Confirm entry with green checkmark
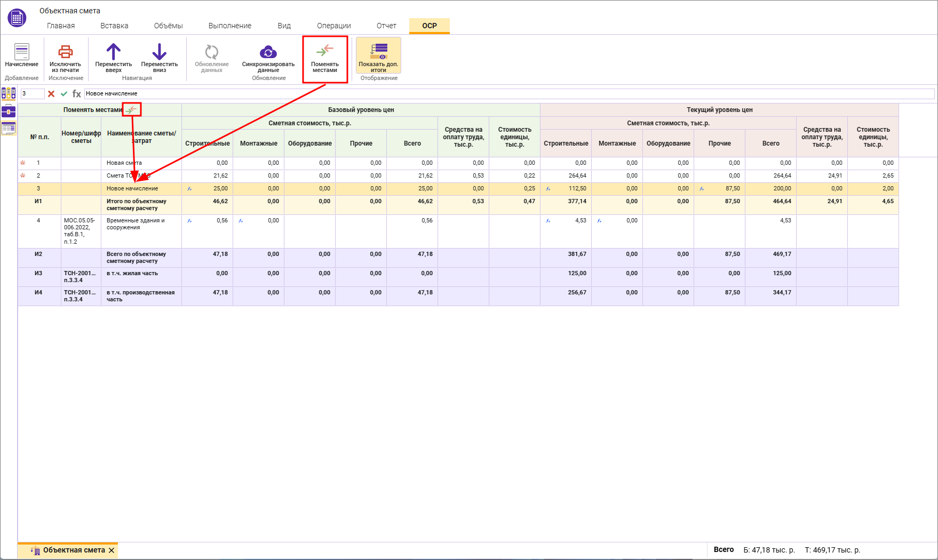 64,94
